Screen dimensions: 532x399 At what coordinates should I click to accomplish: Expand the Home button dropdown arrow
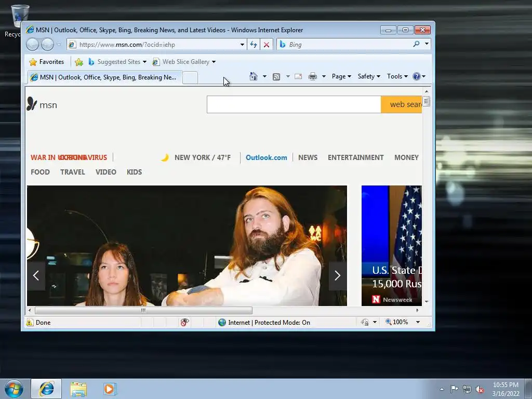[264, 76]
